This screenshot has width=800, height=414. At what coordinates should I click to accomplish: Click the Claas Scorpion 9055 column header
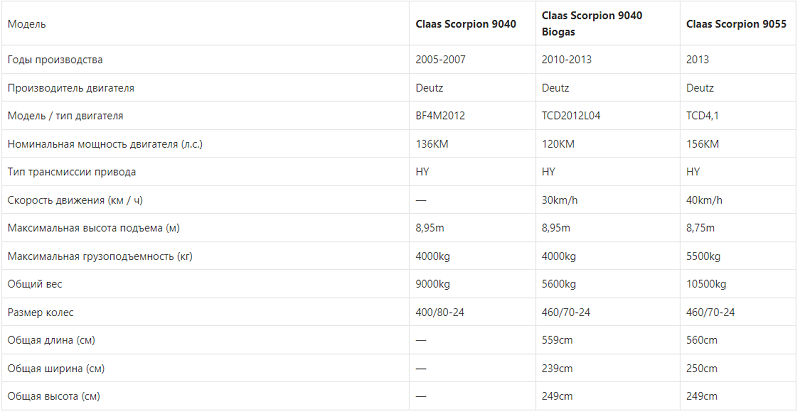(x=736, y=24)
